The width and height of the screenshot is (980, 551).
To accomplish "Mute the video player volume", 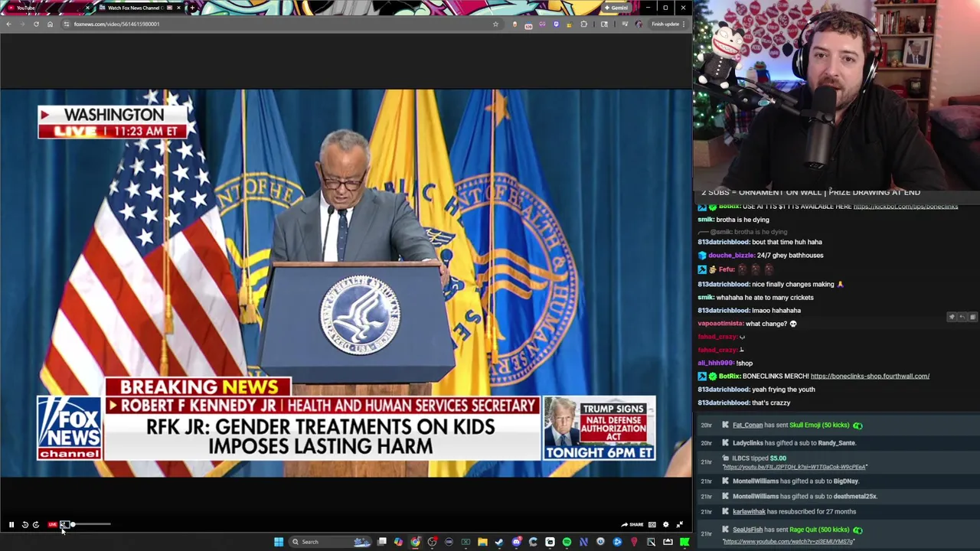I will 64,525.
